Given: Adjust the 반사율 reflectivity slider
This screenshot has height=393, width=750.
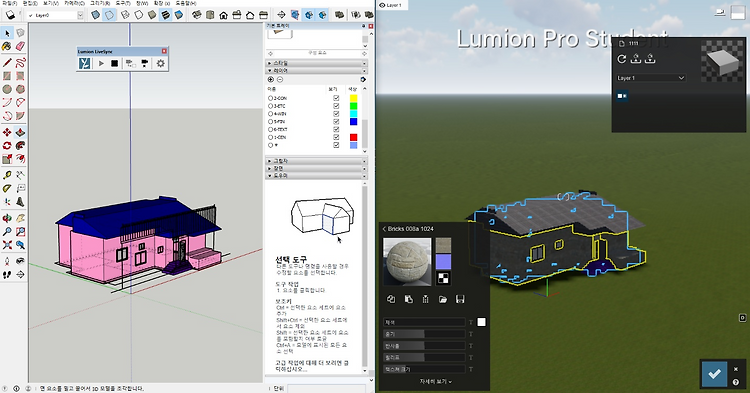Looking at the screenshot, I should pos(424,346).
